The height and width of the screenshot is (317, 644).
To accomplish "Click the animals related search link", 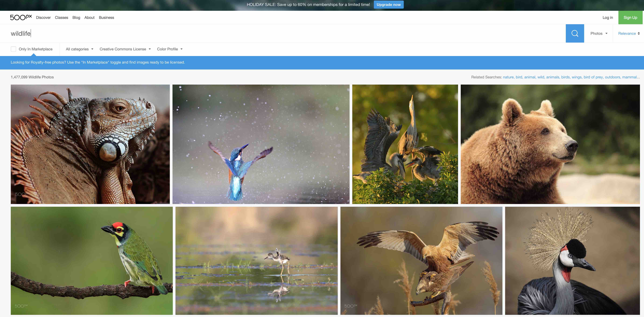I will (x=553, y=77).
